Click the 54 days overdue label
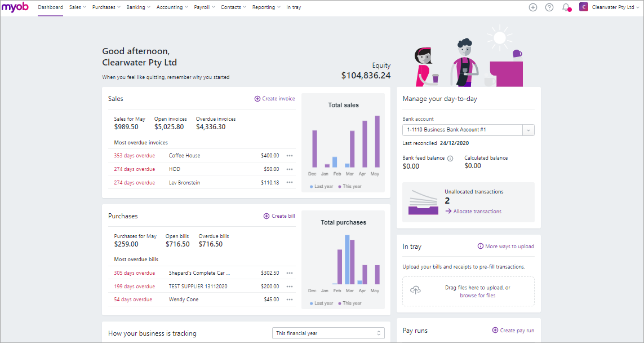Image resolution: width=644 pixels, height=343 pixels. [x=133, y=300]
